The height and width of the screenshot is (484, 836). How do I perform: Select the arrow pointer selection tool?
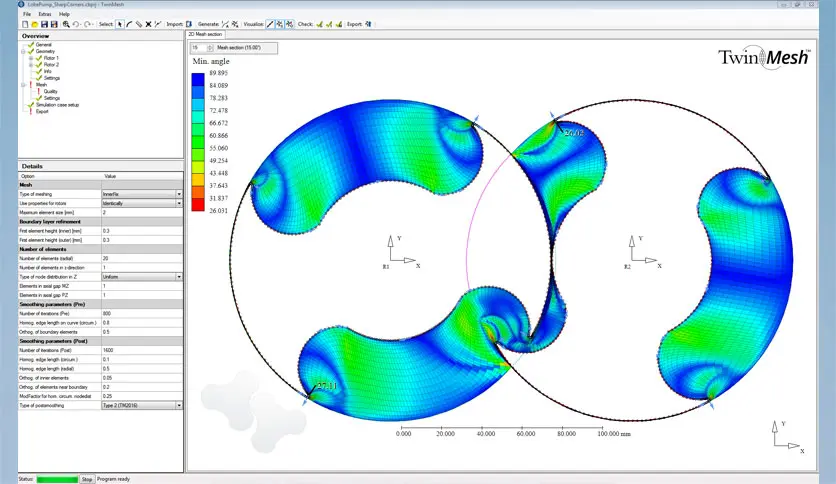point(119,24)
